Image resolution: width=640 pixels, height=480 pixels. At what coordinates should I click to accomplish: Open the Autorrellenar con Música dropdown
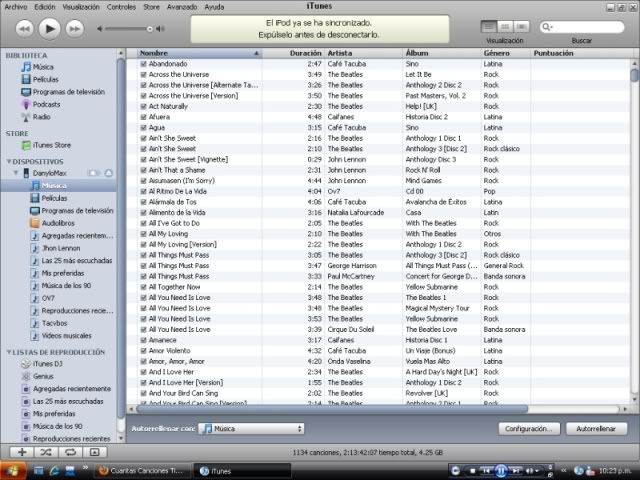pyautogui.click(x=251, y=429)
